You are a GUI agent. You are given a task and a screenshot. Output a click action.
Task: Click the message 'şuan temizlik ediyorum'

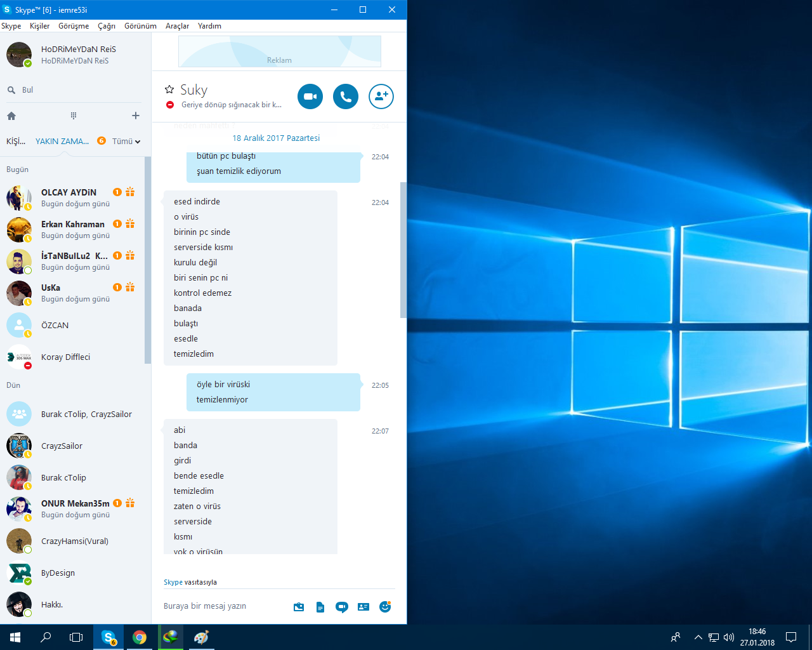(239, 171)
